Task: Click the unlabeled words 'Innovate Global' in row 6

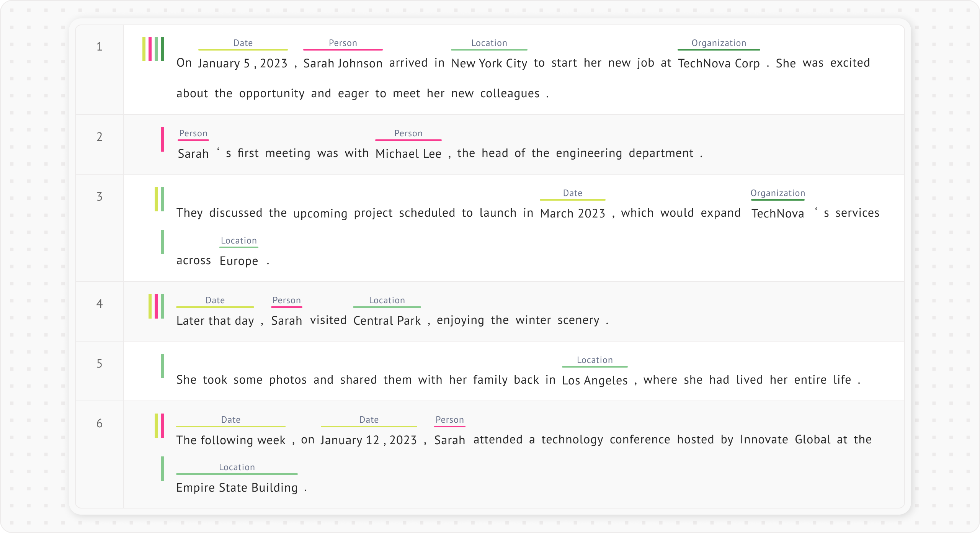Action: point(785,440)
